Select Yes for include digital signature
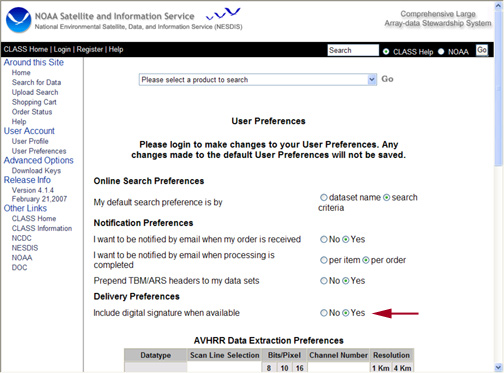 346,313
